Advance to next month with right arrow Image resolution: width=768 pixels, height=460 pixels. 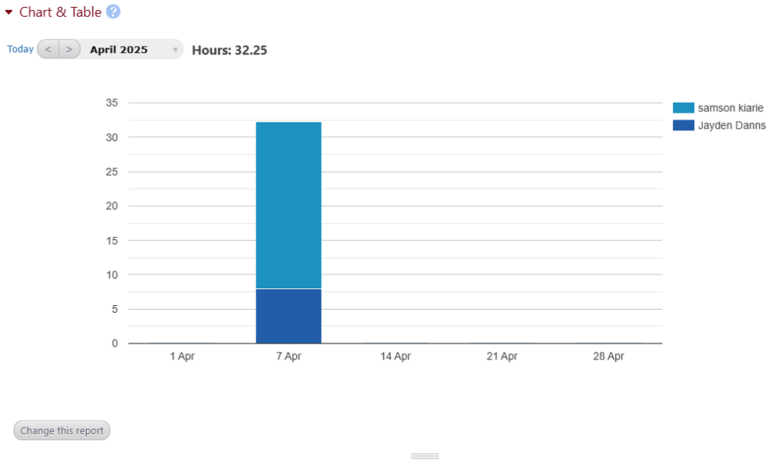click(x=69, y=49)
